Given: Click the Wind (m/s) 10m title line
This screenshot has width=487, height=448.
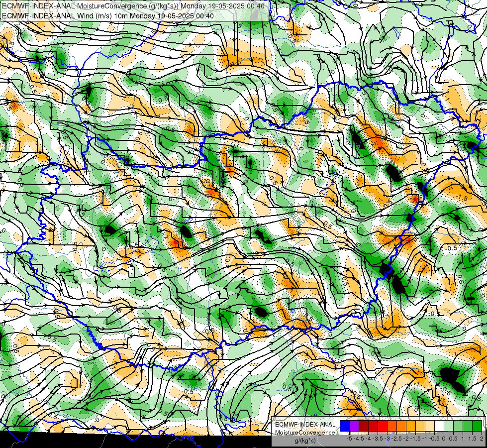Looking at the screenshot, I should pos(108,15).
